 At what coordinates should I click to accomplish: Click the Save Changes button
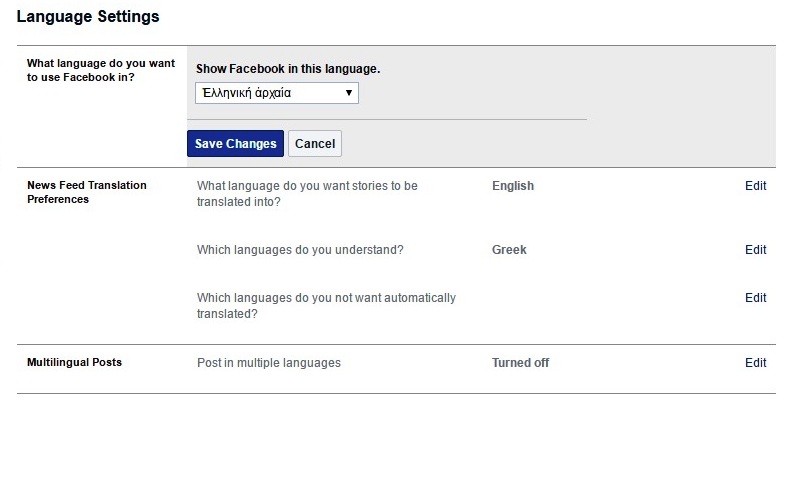coord(235,143)
